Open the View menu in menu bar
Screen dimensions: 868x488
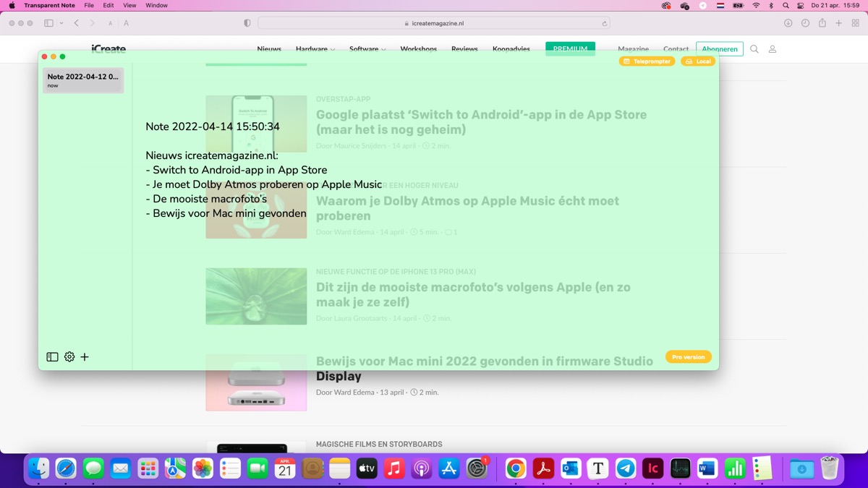click(129, 5)
